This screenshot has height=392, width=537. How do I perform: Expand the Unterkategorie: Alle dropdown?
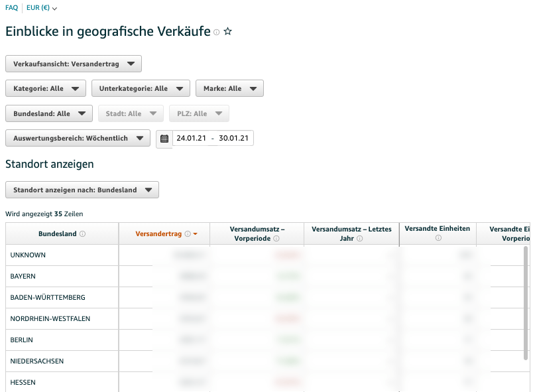point(142,88)
